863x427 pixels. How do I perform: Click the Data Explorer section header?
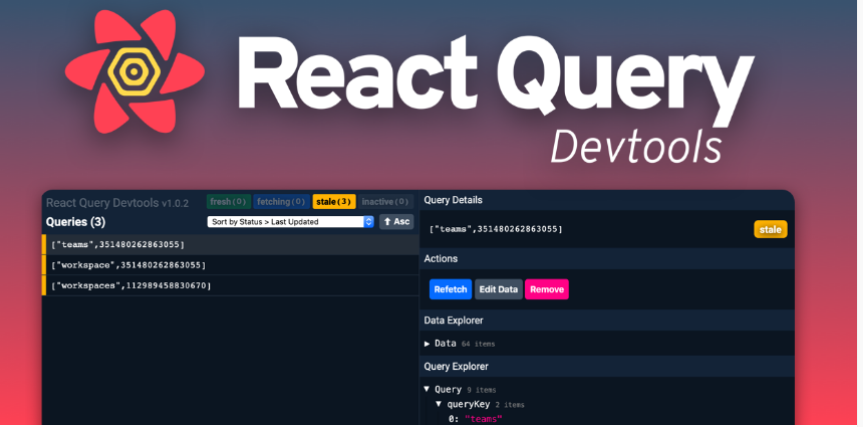(x=607, y=320)
